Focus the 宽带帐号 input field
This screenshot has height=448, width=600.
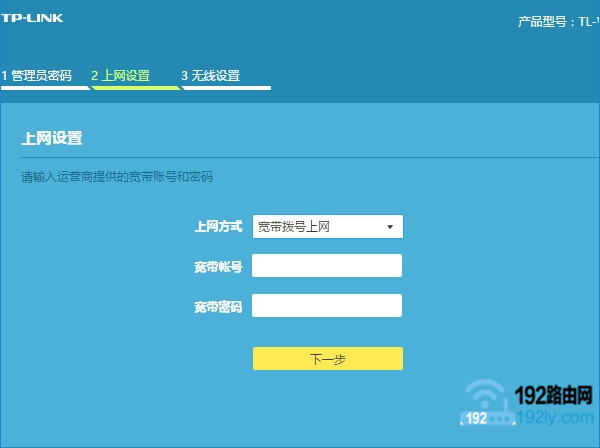pos(327,265)
